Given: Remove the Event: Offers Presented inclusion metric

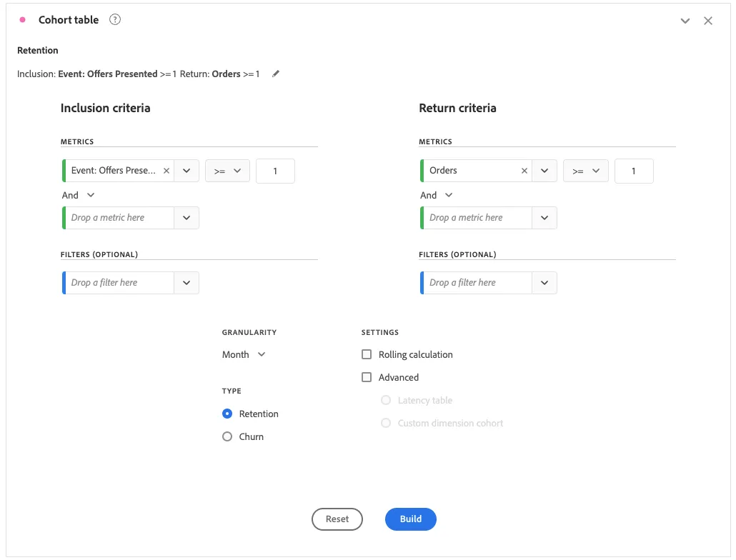Looking at the screenshot, I should 166,171.
